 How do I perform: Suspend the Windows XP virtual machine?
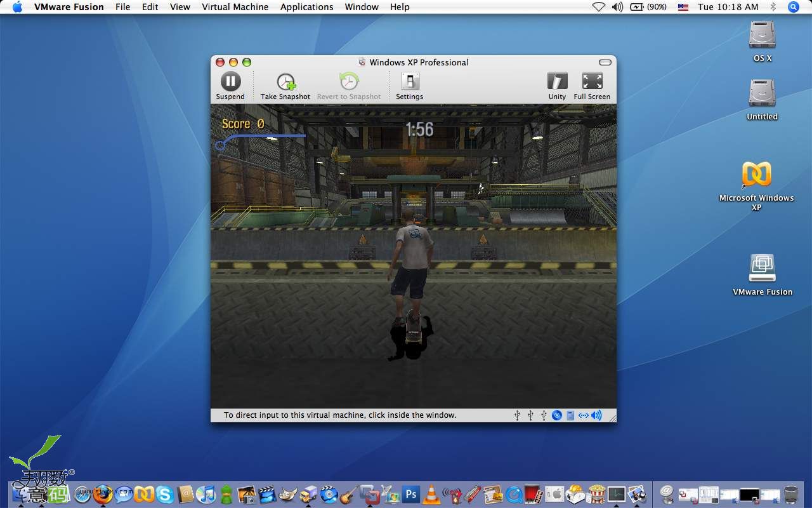coord(230,86)
